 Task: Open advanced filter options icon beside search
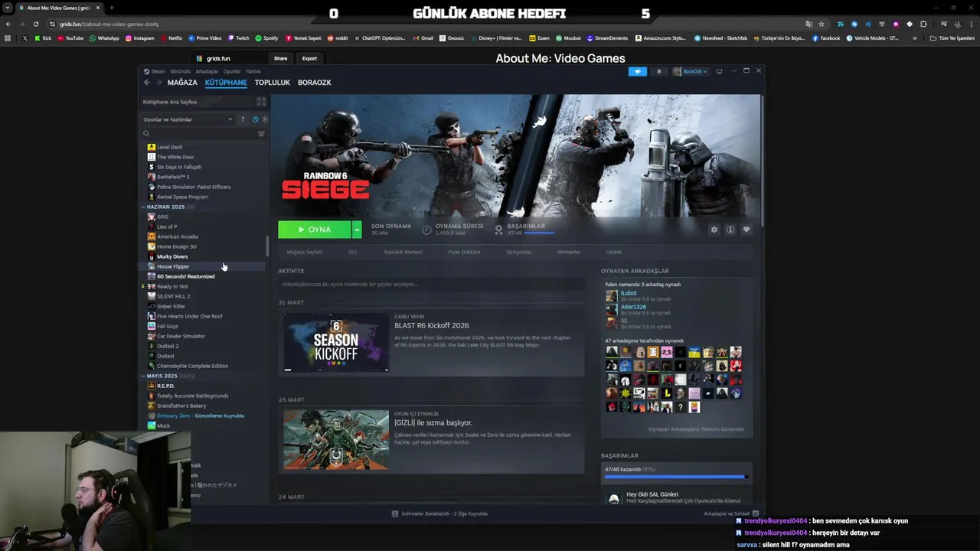pyautogui.click(x=261, y=134)
